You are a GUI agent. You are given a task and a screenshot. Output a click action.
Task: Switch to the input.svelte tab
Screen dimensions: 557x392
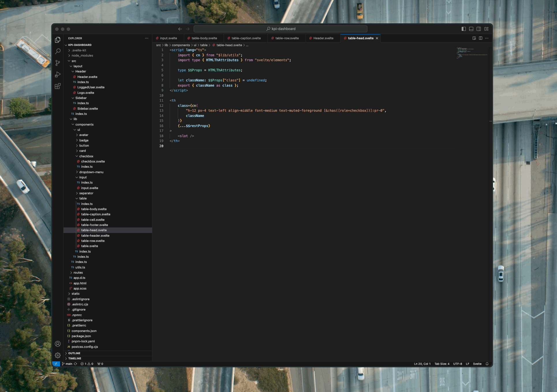click(x=168, y=38)
